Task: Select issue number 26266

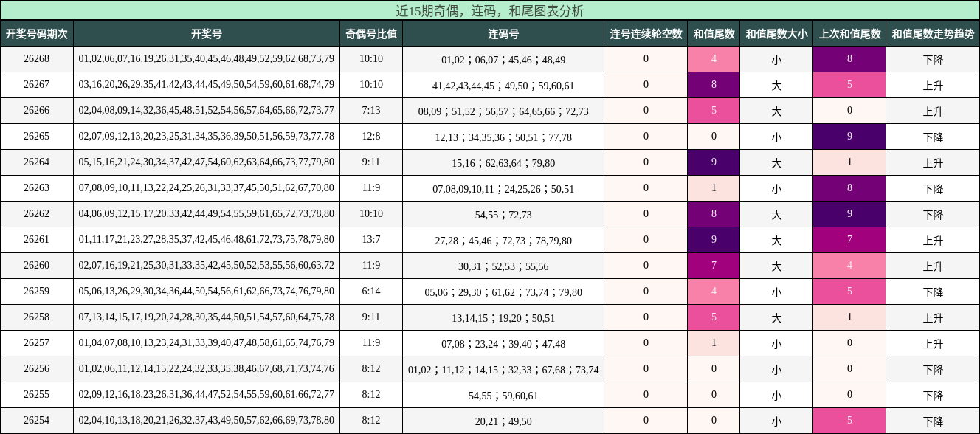Action: [37, 111]
